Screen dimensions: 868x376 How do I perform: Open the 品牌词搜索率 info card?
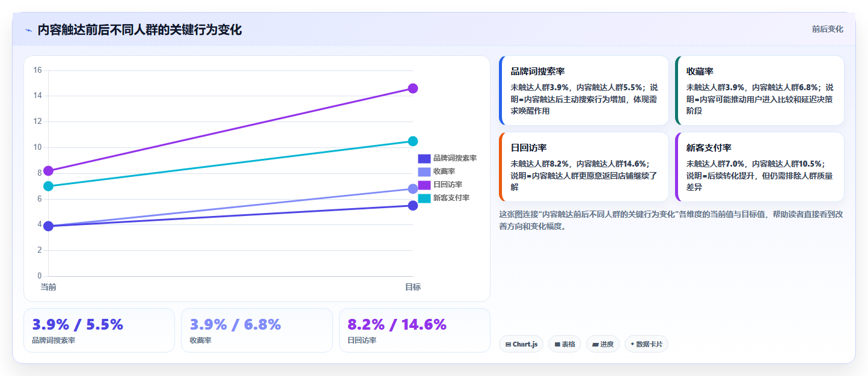point(584,90)
